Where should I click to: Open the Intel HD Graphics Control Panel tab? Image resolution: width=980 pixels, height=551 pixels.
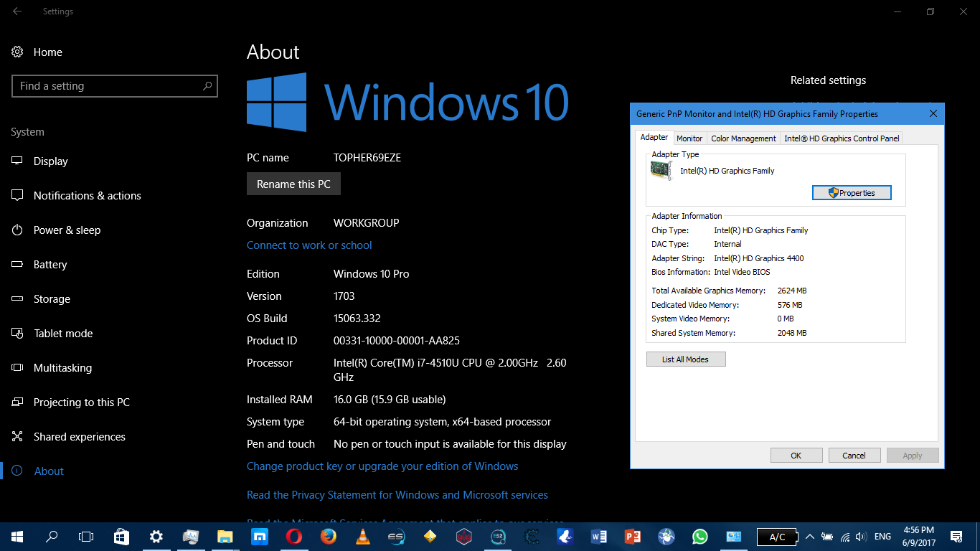(x=842, y=138)
